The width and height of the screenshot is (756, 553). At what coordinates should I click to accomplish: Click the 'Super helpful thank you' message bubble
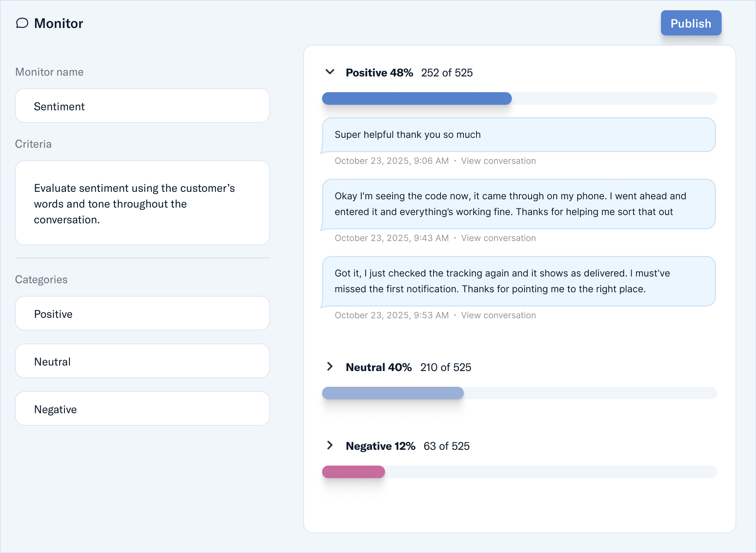(x=518, y=135)
